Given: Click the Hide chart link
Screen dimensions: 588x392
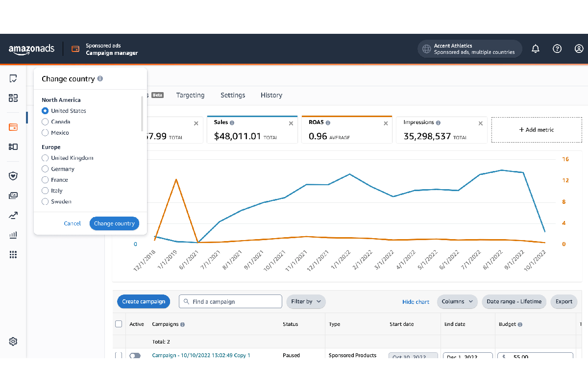Looking at the screenshot, I should (416, 302).
